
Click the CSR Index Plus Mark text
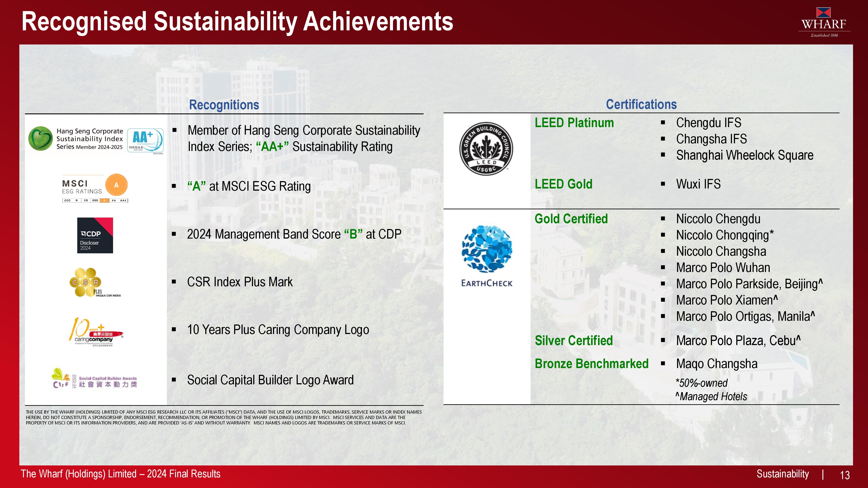click(x=240, y=282)
